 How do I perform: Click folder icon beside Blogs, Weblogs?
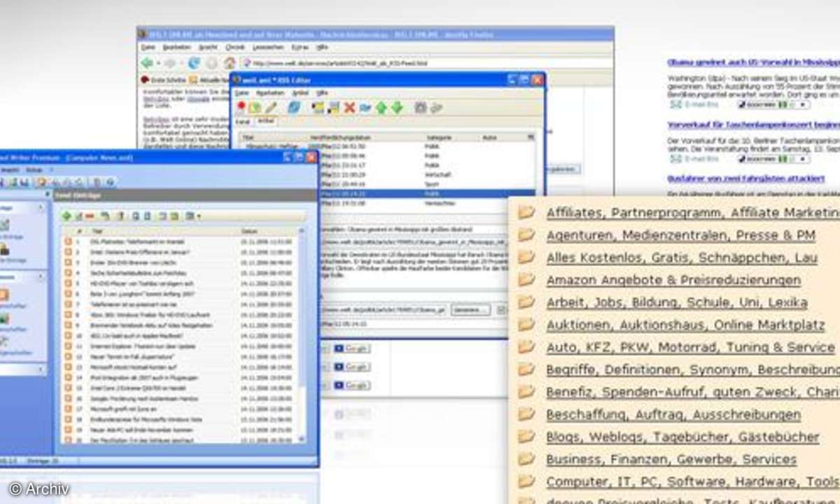(x=526, y=436)
